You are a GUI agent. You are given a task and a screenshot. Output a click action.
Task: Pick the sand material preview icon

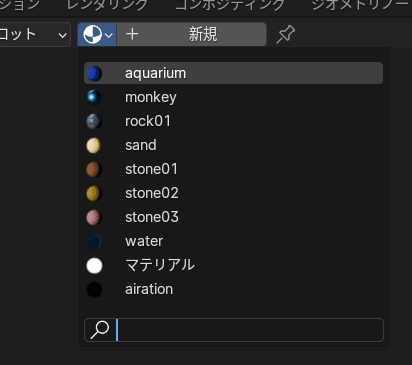coord(94,145)
